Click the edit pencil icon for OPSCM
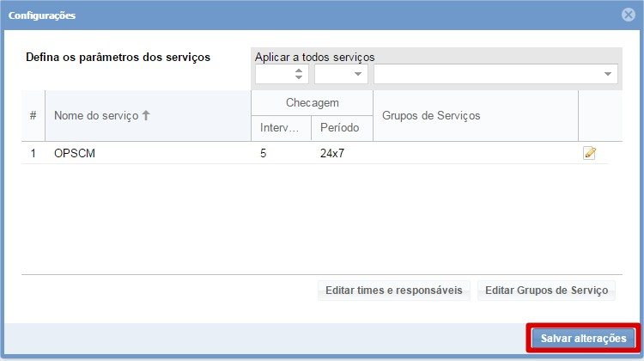Viewport: 644px width, 361px height. (589, 153)
